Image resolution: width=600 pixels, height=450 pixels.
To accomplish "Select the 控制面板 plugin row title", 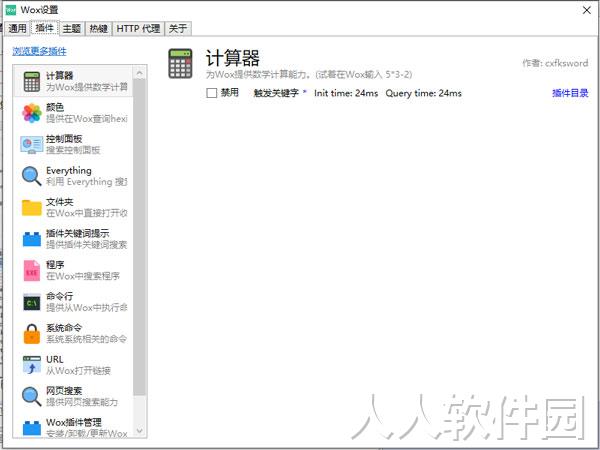I will (64, 139).
